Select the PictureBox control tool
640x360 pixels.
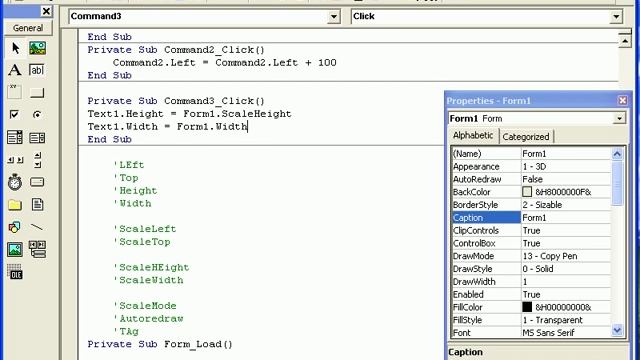point(37,48)
